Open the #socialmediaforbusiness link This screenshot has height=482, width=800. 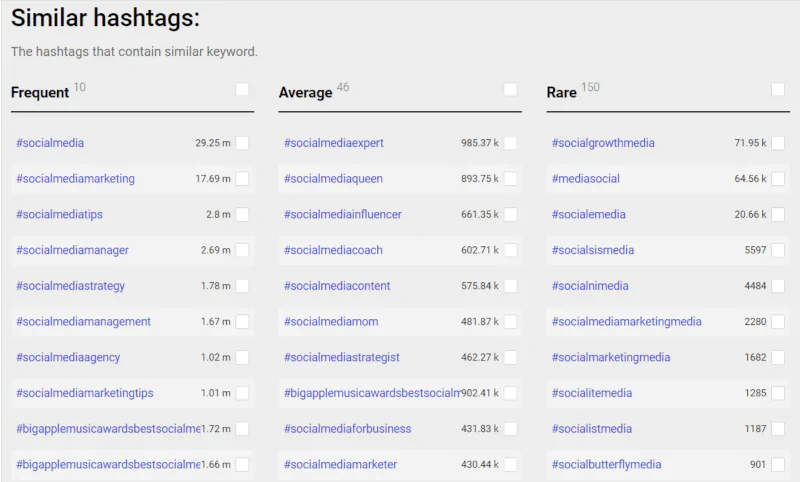pos(347,429)
